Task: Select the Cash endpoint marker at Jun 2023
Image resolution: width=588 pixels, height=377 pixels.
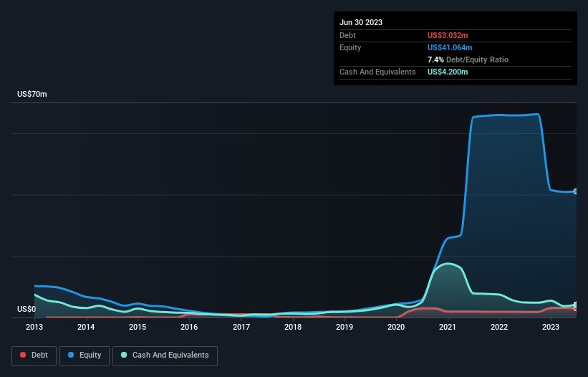Action: 576,305
